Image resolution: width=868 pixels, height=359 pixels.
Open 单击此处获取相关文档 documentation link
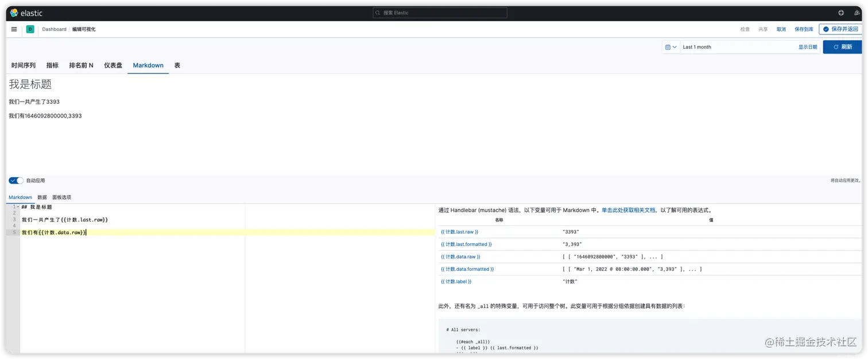tap(628, 210)
